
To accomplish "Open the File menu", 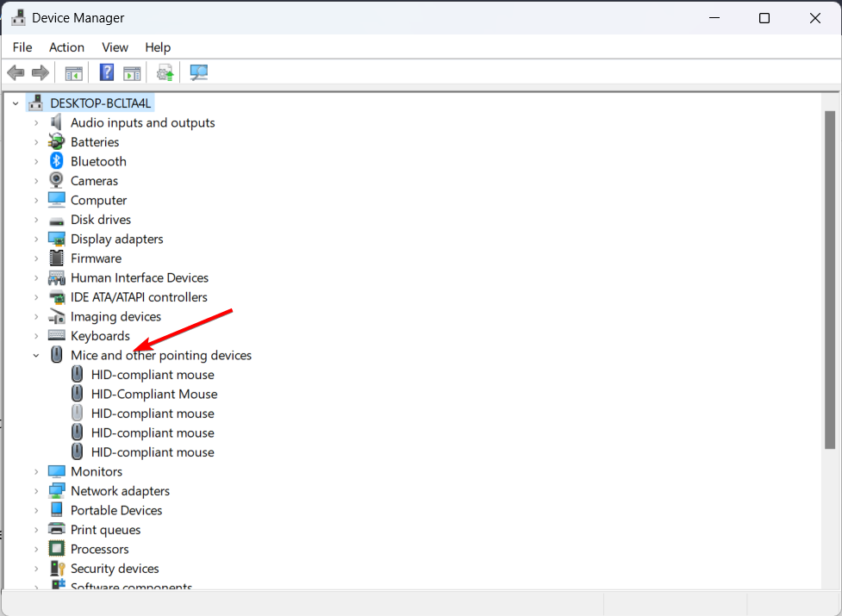I will (22, 47).
